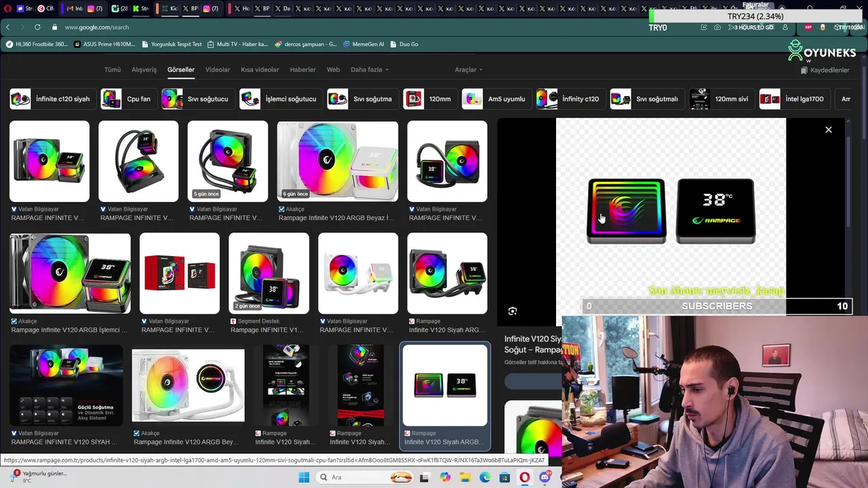This screenshot has width=868, height=488.
Task: Open the Araçlar tools dropdown
Action: 469,70
